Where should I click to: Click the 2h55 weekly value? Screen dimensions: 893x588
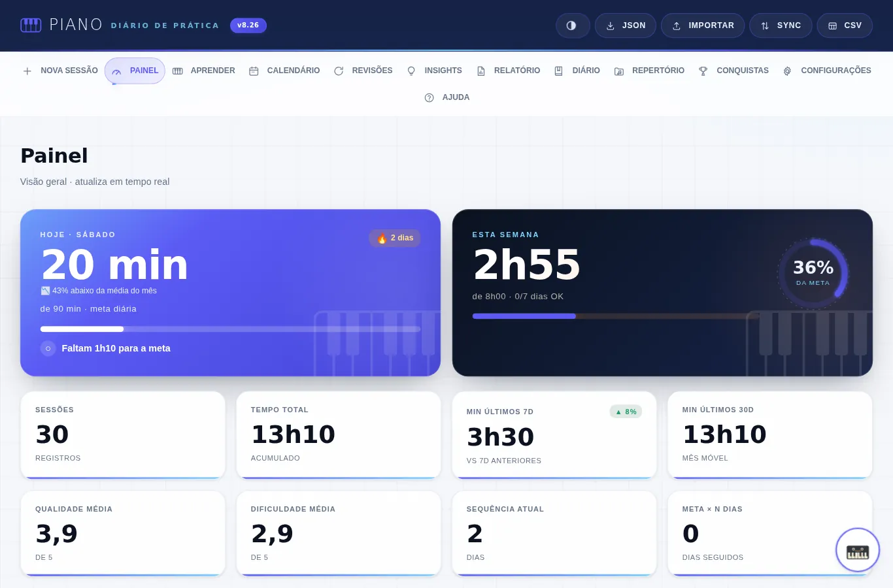tap(527, 265)
